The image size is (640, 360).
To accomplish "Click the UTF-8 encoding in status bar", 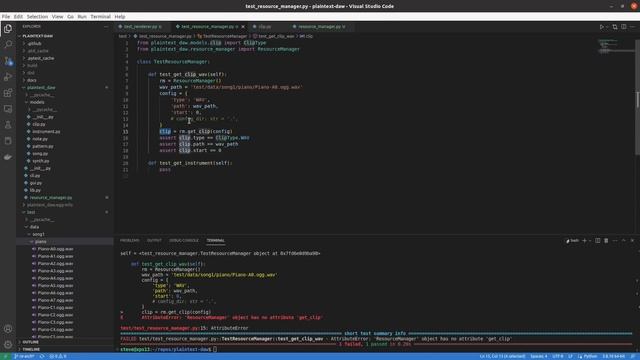I will [x=558, y=356].
